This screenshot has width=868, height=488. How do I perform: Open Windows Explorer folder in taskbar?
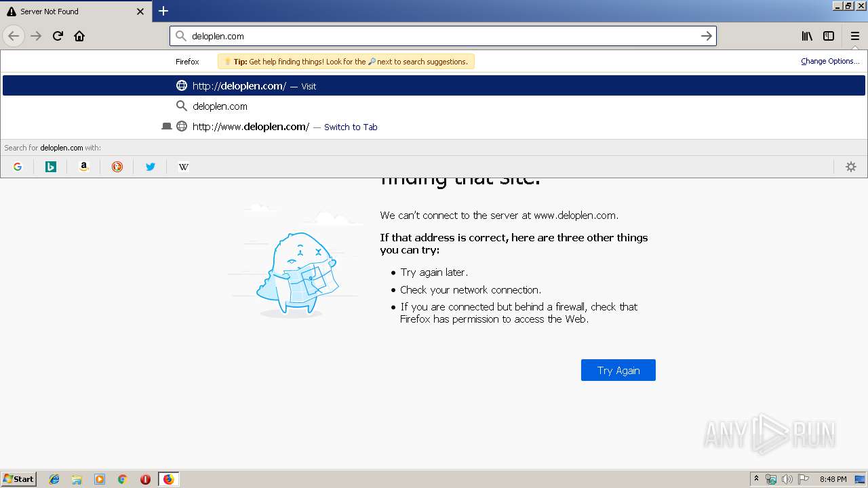coord(77,479)
